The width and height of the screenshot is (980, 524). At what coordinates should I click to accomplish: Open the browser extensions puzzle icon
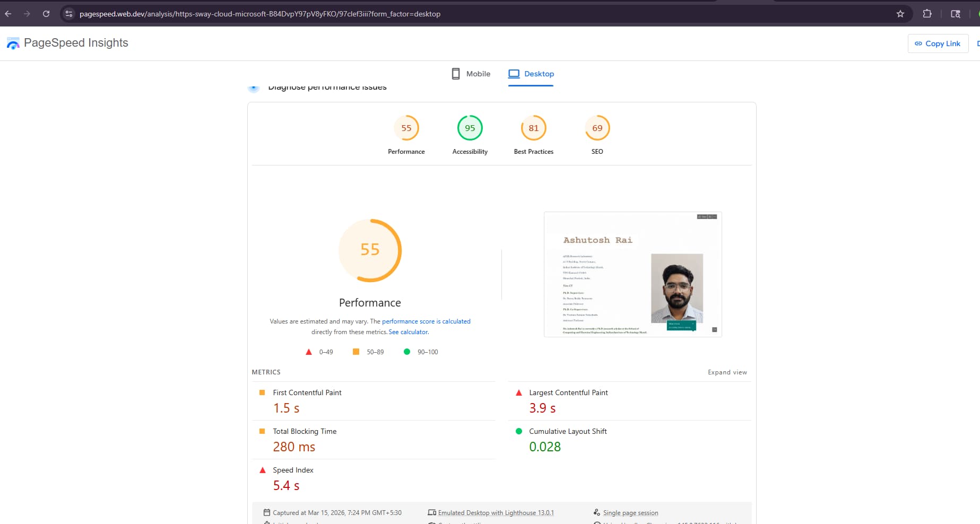927,14
